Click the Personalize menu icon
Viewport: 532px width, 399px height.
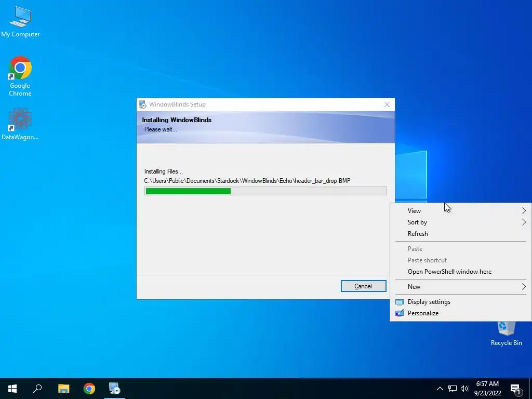[x=400, y=313]
